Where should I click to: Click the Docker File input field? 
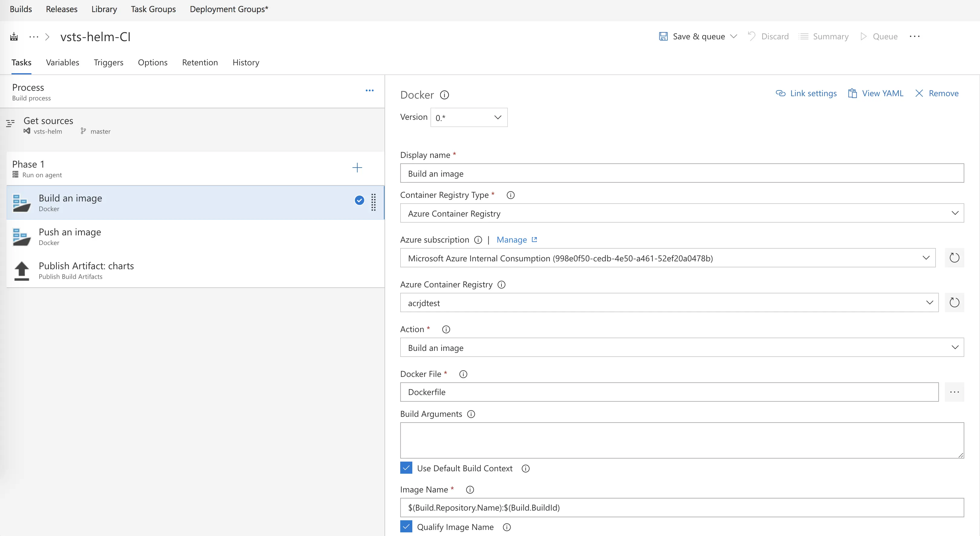click(669, 392)
